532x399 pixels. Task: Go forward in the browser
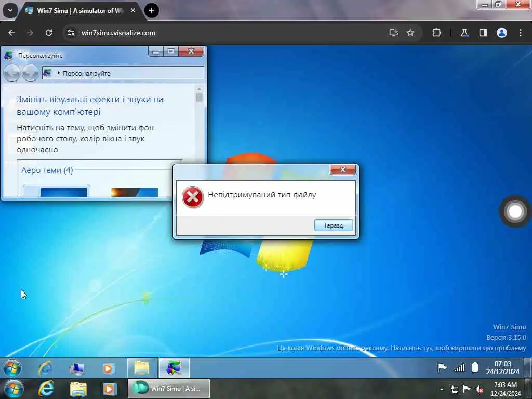pyautogui.click(x=30, y=33)
